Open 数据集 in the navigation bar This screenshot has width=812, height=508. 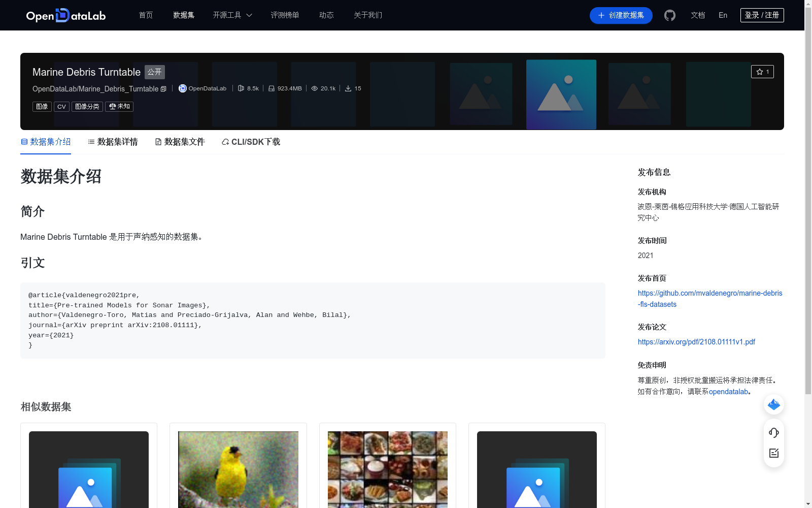tap(184, 15)
